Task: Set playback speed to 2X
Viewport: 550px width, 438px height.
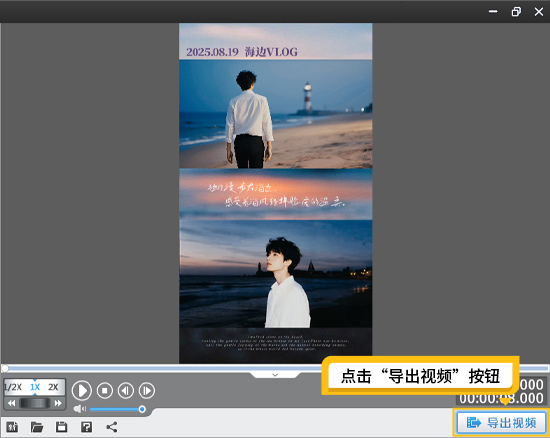Action: (x=53, y=387)
